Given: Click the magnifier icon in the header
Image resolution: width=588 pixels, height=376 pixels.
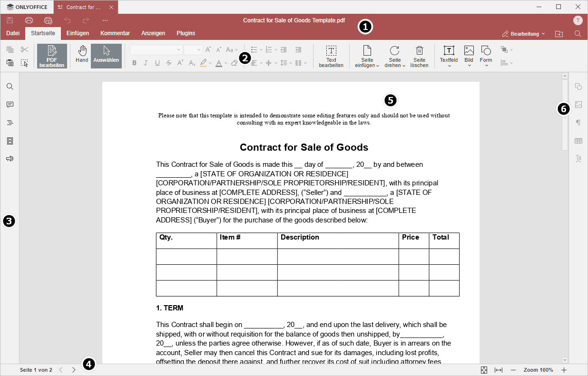Looking at the screenshot, I should 578,34.
